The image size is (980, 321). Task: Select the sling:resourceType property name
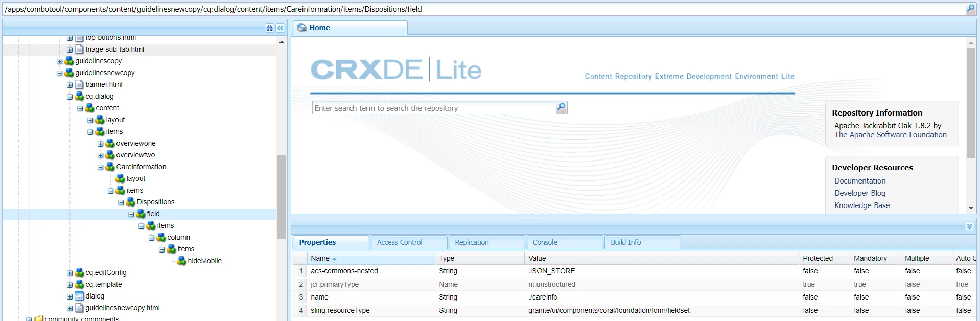click(x=340, y=310)
